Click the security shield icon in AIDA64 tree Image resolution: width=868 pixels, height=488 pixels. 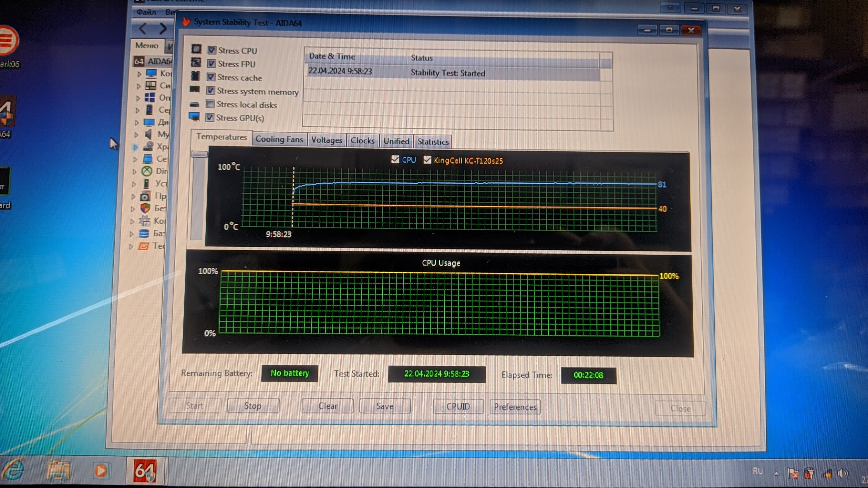[x=145, y=208]
